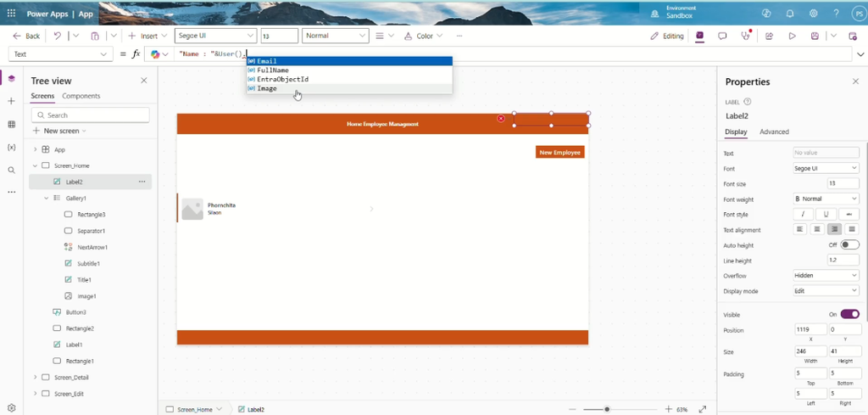Set text alignment to center
This screenshot has width=868, height=415.
817,229
